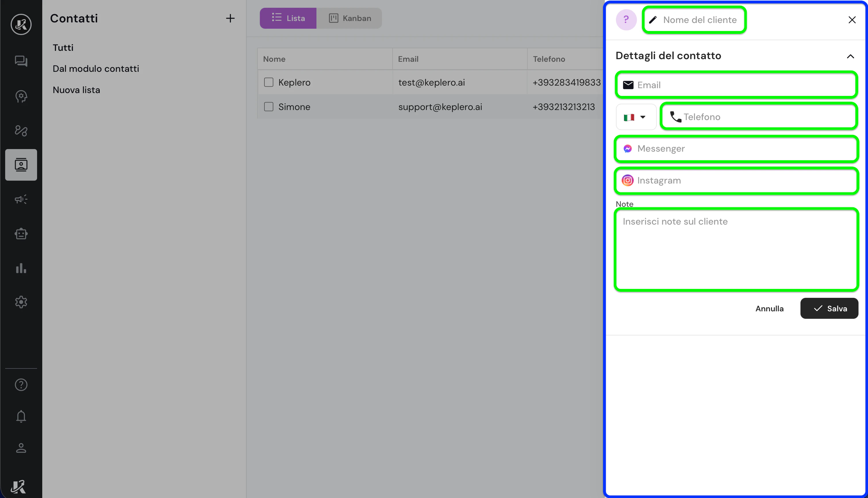Image resolution: width=868 pixels, height=498 pixels.
Task: Open the settings gear in sidebar
Action: click(21, 302)
